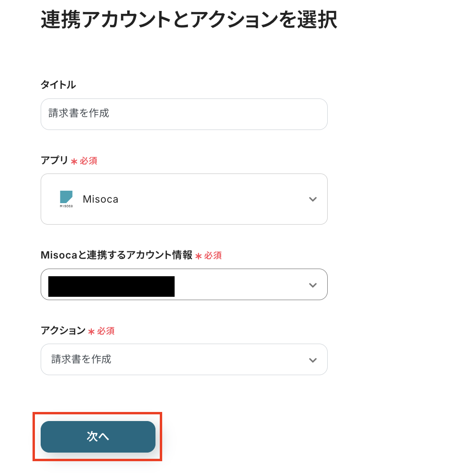Click the タイトル label
The image size is (465, 476).
[x=58, y=85]
